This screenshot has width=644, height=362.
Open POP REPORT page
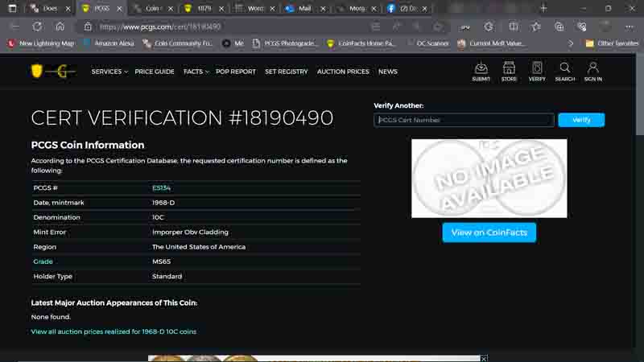click(236, 72)
